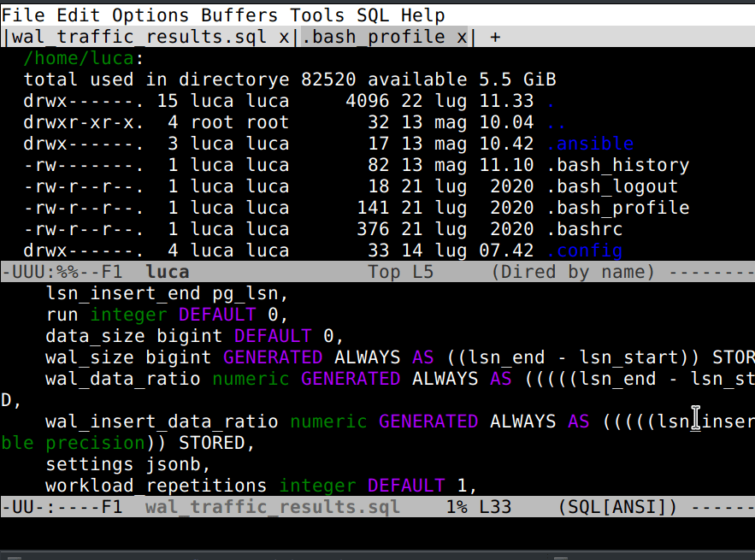Open the .config directory in Dired

point(586,250)
